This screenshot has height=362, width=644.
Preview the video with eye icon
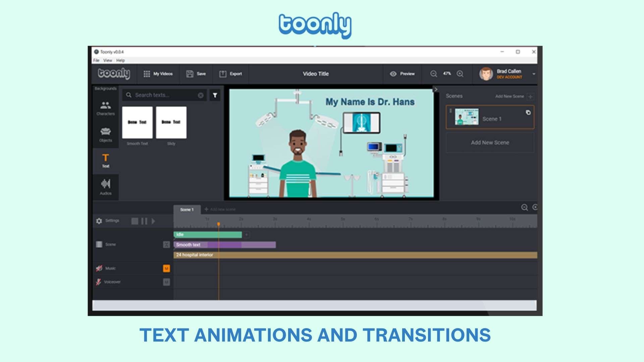coord(402,74)
